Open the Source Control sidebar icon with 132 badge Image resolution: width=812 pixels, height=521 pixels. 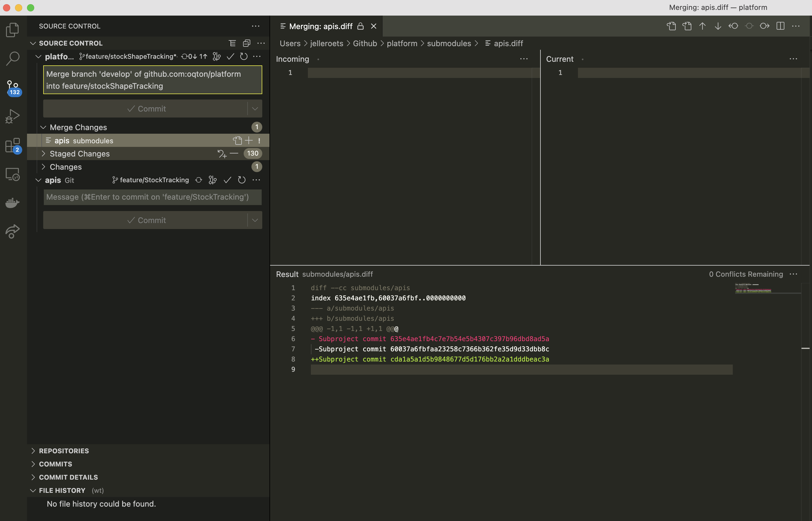coord(13,87)
